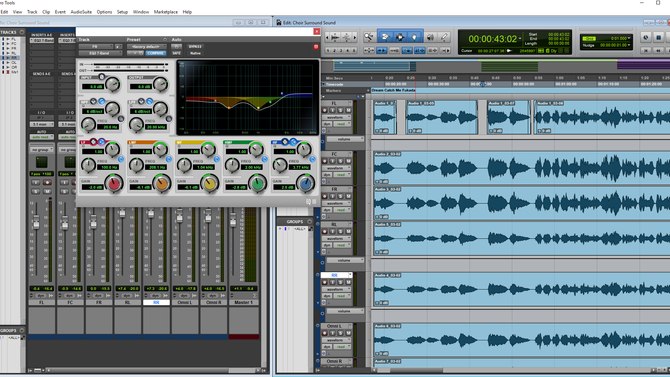Open the read automation mode selector on FC track
Viewport: 670px width, 377px height.
342,175
